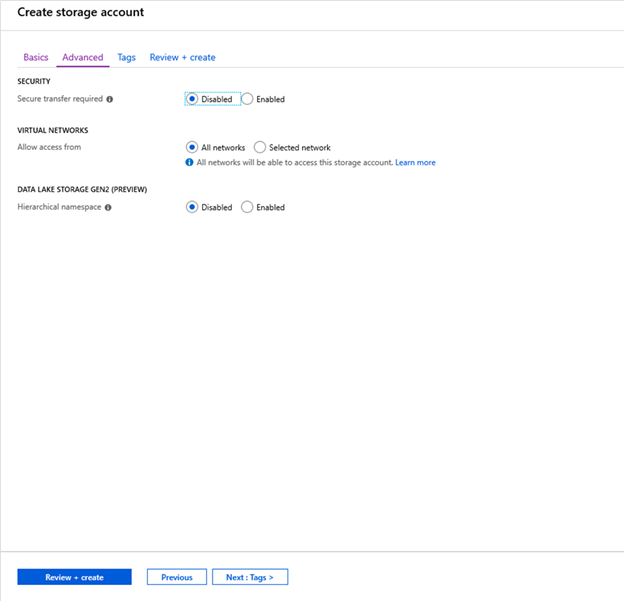Image resolution: width=624 pixels, height=601 pixels.
Task: Click DATA LAKE STORAGE GEN2 (PREVIEW) heading
Action: (82, 189)
